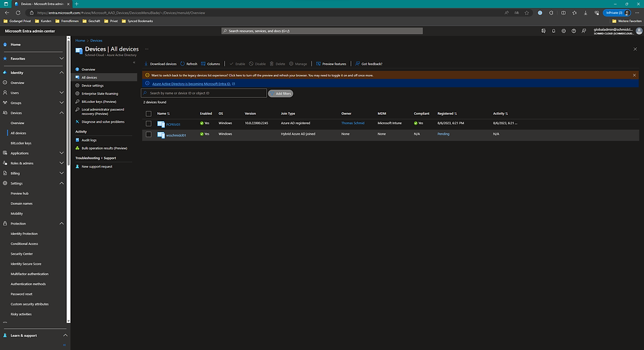Image resolution: width=644 pixels, height=350 pixels.
Task: Collapse the Learn & support chevron
Action: click(65, 336)
